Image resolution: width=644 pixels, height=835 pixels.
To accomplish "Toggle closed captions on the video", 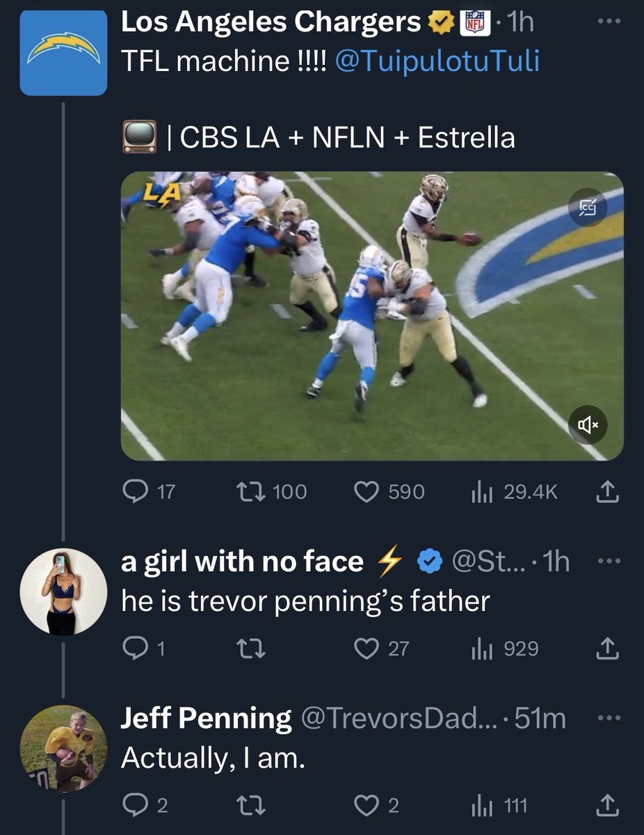I will point(588,207).
